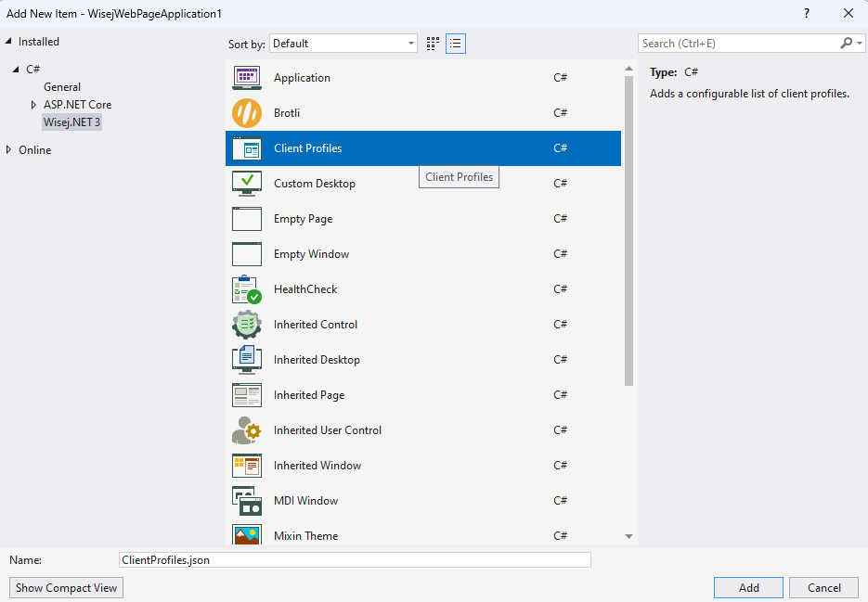Expand the Online tree section

[8, 149]
